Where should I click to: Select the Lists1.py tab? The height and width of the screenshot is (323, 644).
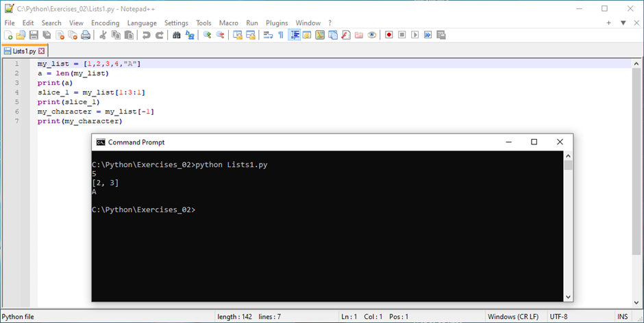[x=21, y=51]
